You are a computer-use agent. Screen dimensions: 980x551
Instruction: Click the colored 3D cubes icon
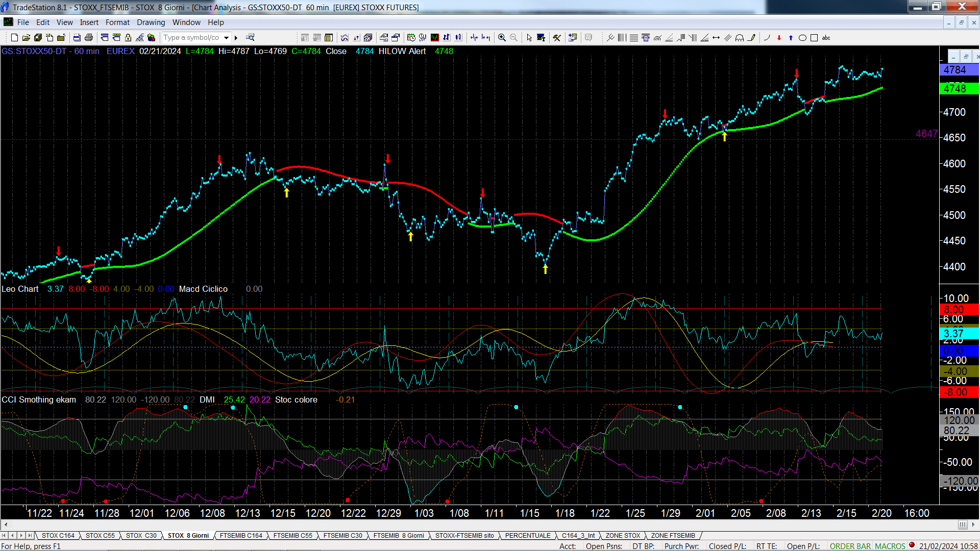pos(151,38)
